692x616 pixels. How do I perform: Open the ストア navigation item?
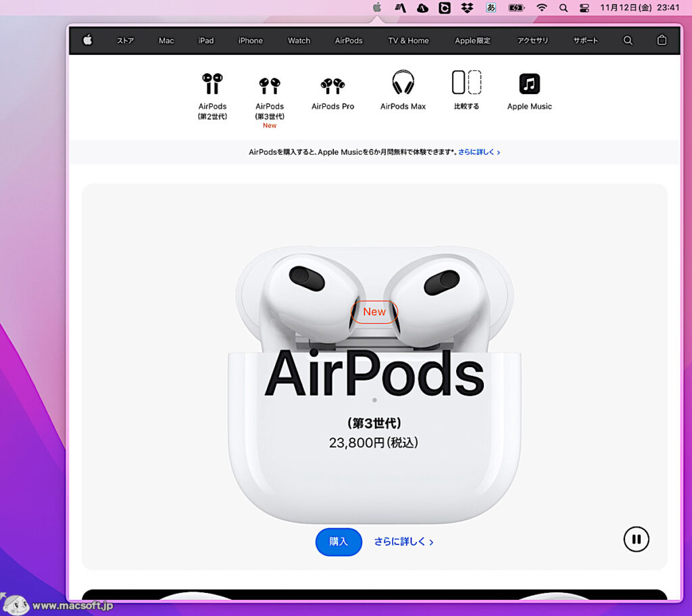(125, 41)
